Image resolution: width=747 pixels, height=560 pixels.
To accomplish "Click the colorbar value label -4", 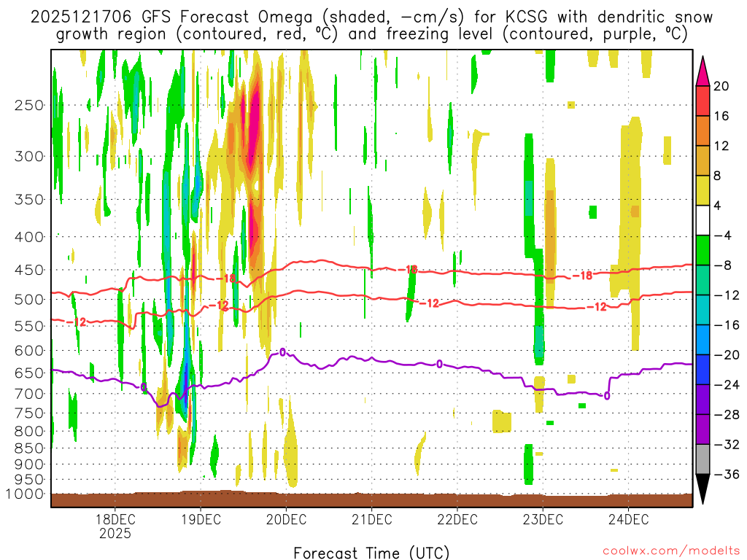I will tap(722, 236).
